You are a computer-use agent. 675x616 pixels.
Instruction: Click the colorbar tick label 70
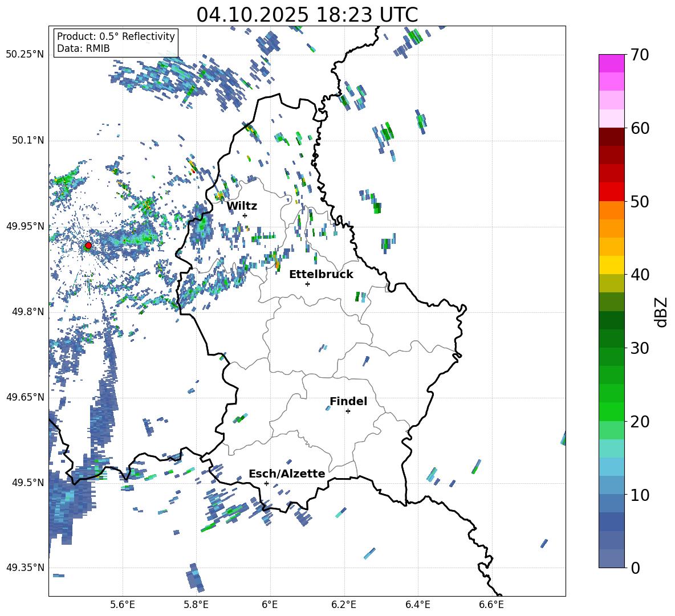[x=640, y=55]
